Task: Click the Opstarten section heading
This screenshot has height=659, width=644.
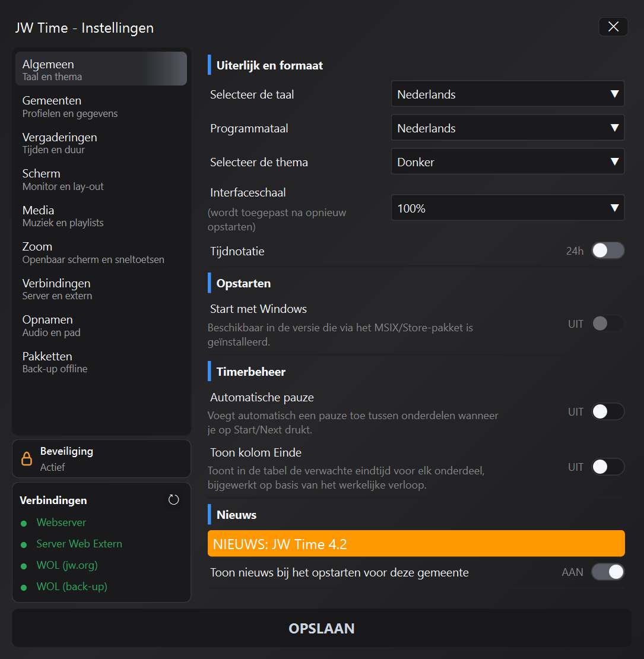Action: tap(243, 284)
